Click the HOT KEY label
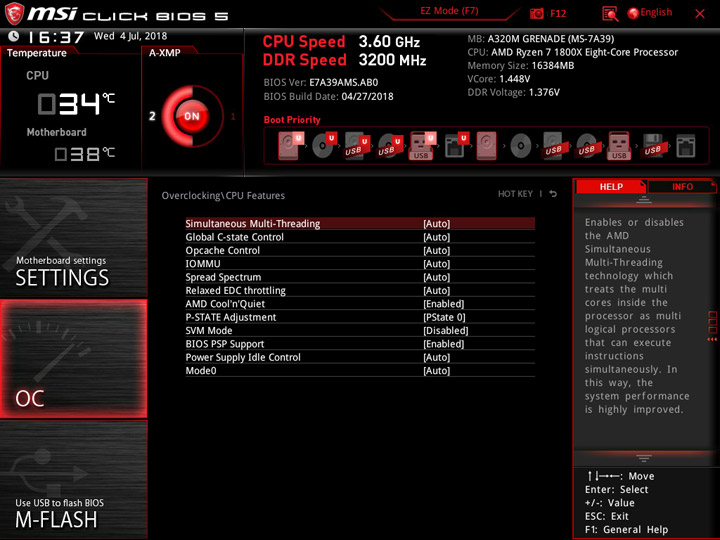The image size is (720, 540). pos(515,194)
